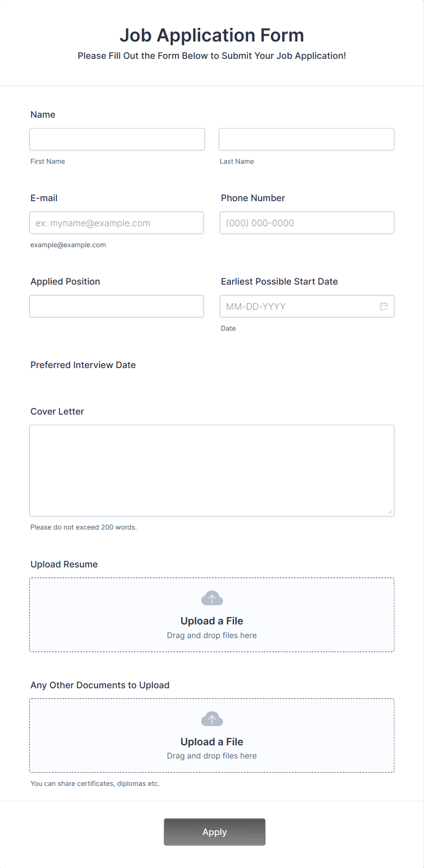
Task: Activate the Phone Number input
Action: pyautogui.click(x=307, y=223)
